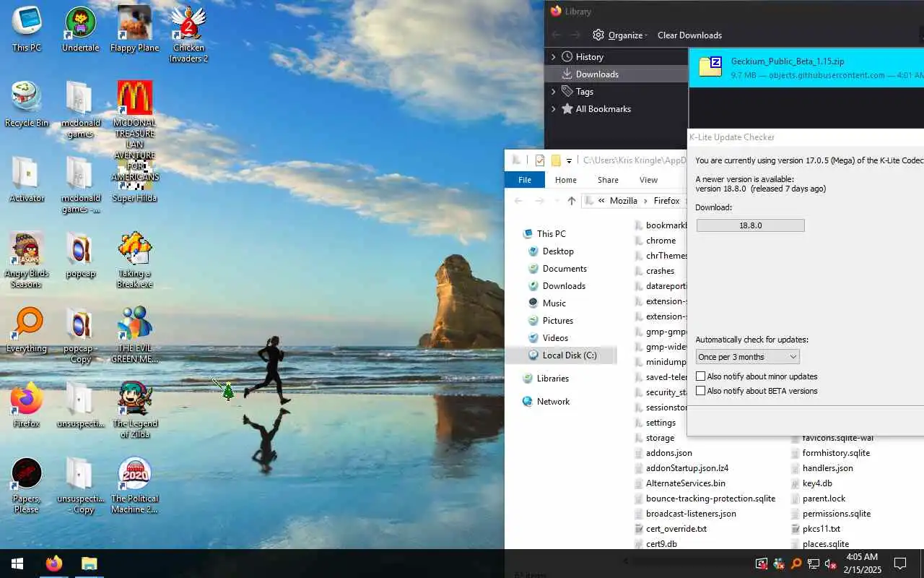
Task: Select The Legend of Zilda icon
Action: click(x=134, y=410)
